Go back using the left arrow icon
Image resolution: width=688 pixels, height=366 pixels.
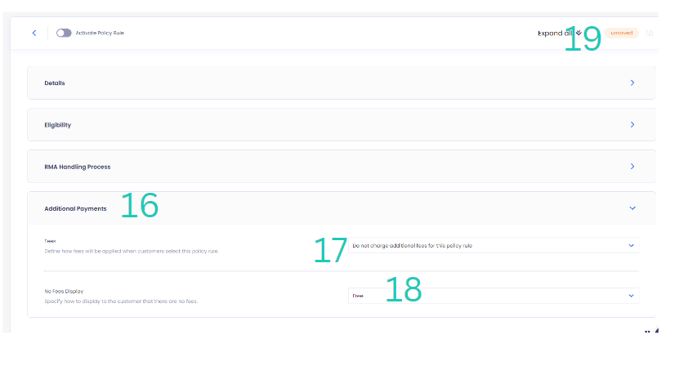click(34, 33)
